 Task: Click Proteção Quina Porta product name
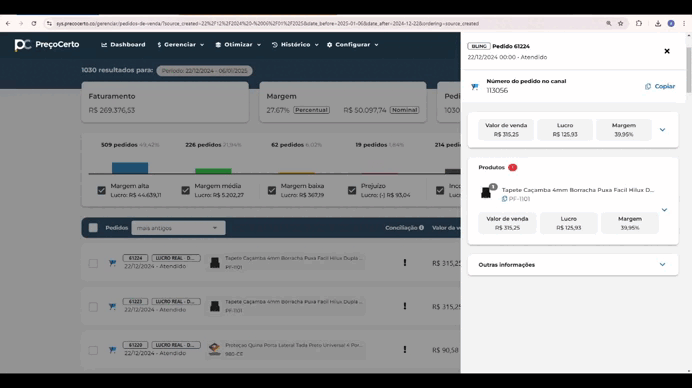[294, 345]
